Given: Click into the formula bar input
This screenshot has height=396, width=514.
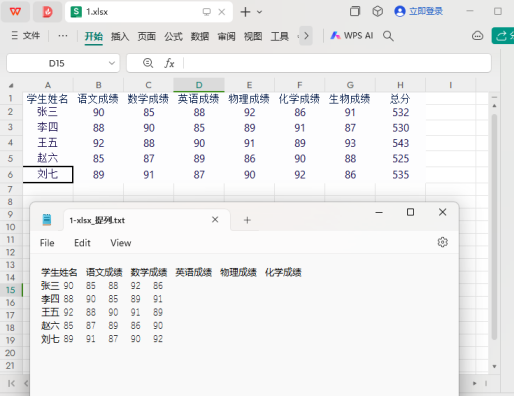Looking at the screenshot, I should click(x=337, y=63).
